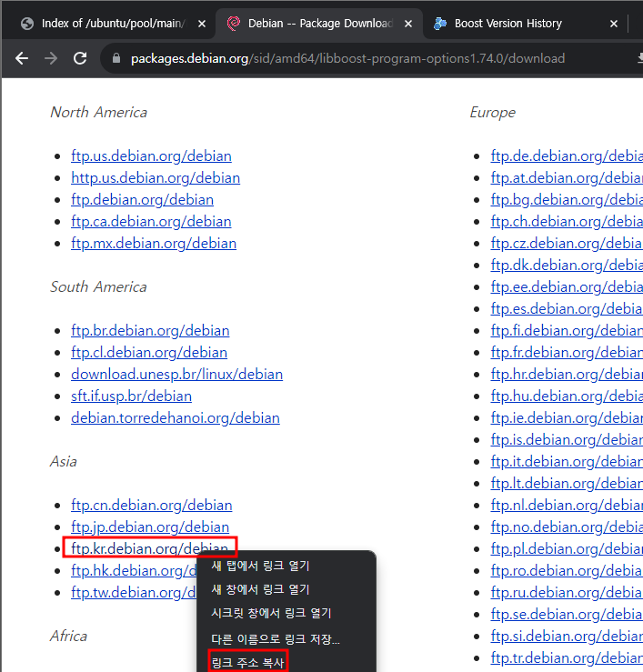Open the ftp.us.debian.org/debian mirror link
Viewport: 643px width, 672px height.
coord(151,156)
